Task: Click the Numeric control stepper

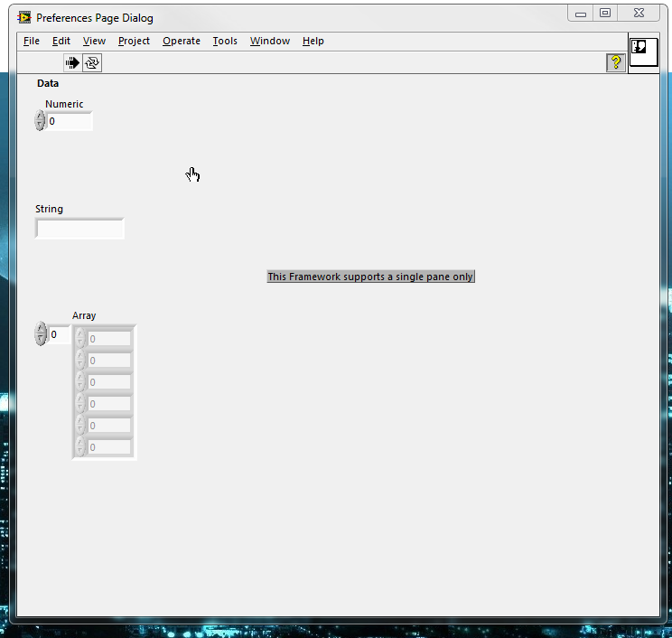Action: (40, 120)
